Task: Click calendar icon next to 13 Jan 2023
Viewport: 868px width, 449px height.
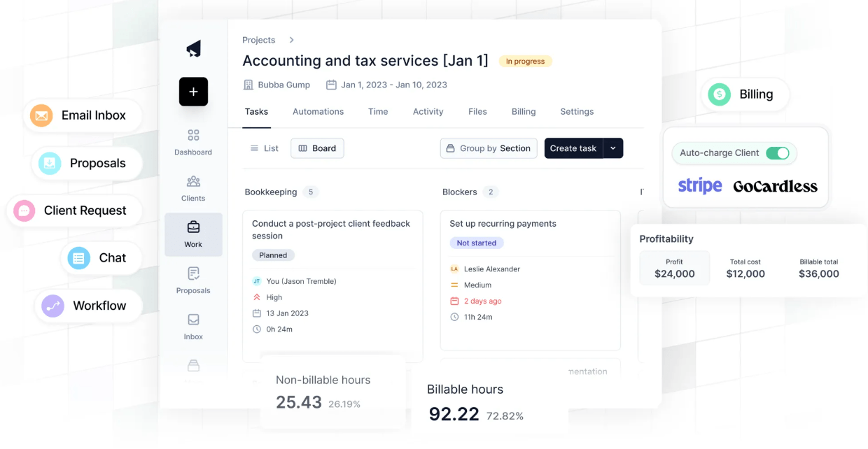Action: (x=256, y=313)
